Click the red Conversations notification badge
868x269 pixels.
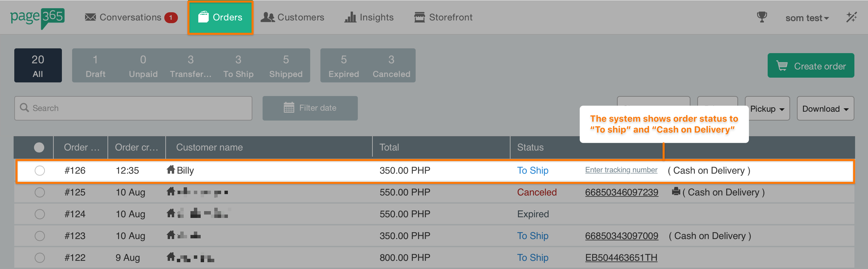(171, 17)
